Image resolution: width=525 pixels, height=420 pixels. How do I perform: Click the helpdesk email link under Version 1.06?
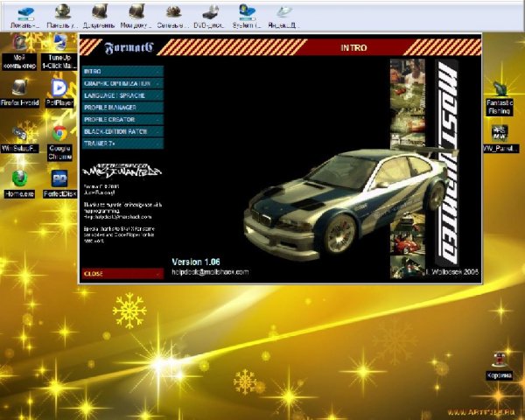(x=210, y=272)
